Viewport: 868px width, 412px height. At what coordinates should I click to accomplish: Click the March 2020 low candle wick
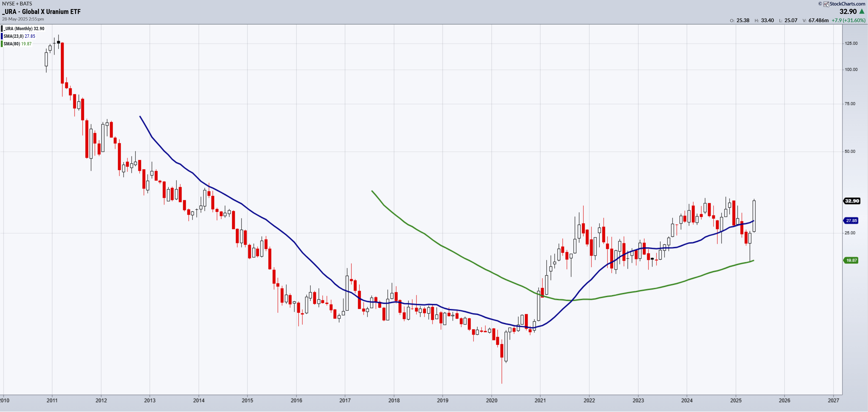pyautogui.click(x=502, y=370)
